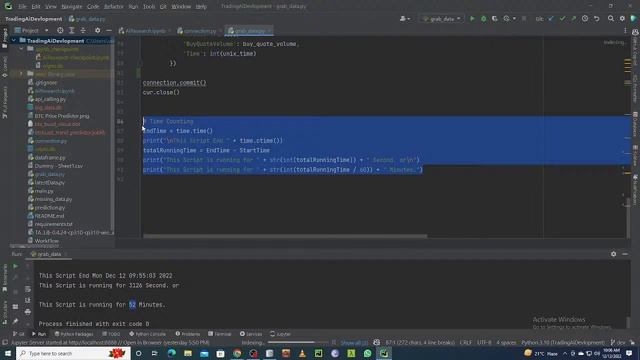640x360 pixels.
Task: Open the Tools menu
Action: (149, 7)
